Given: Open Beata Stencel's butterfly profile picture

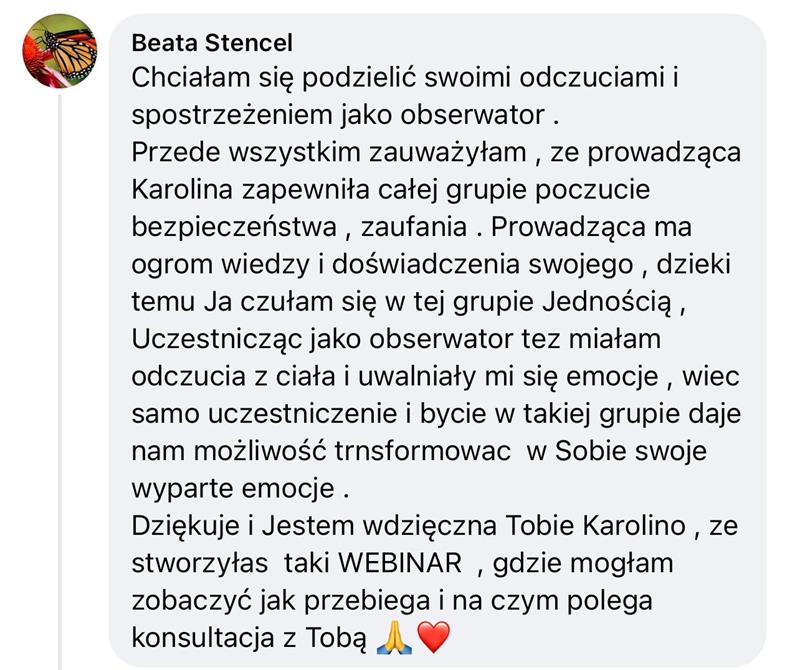Looking at the screenshot, I should (59, 51).
